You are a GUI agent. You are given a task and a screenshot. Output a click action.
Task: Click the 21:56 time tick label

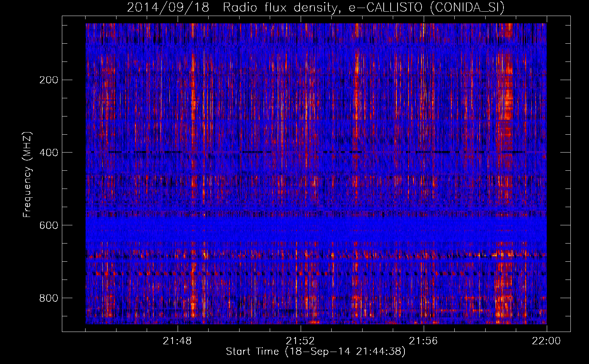(x=423, y=341)
